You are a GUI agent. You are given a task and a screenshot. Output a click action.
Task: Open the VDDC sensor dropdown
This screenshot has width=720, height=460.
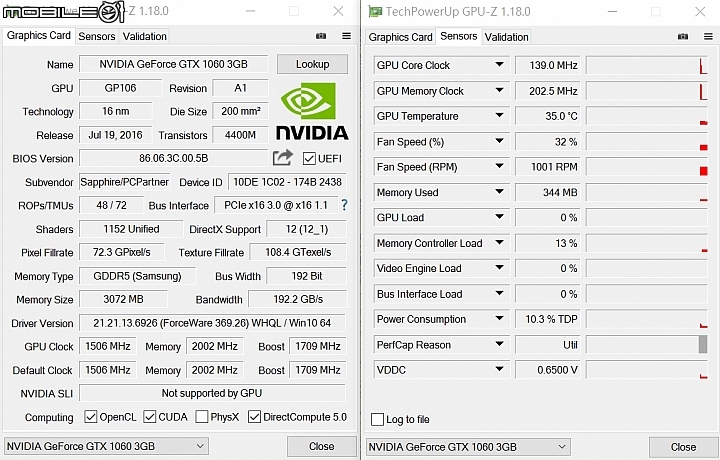(499, 370)
